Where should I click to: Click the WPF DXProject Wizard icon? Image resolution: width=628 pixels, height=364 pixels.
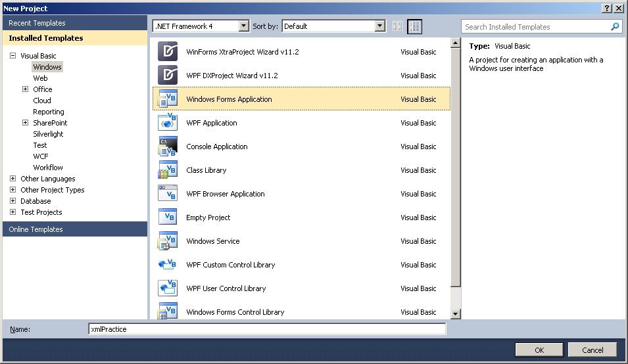(x=168, y=75)
